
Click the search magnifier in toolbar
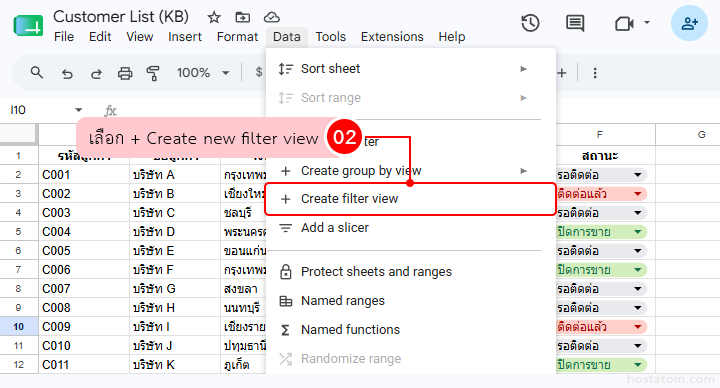coord(37,73)
